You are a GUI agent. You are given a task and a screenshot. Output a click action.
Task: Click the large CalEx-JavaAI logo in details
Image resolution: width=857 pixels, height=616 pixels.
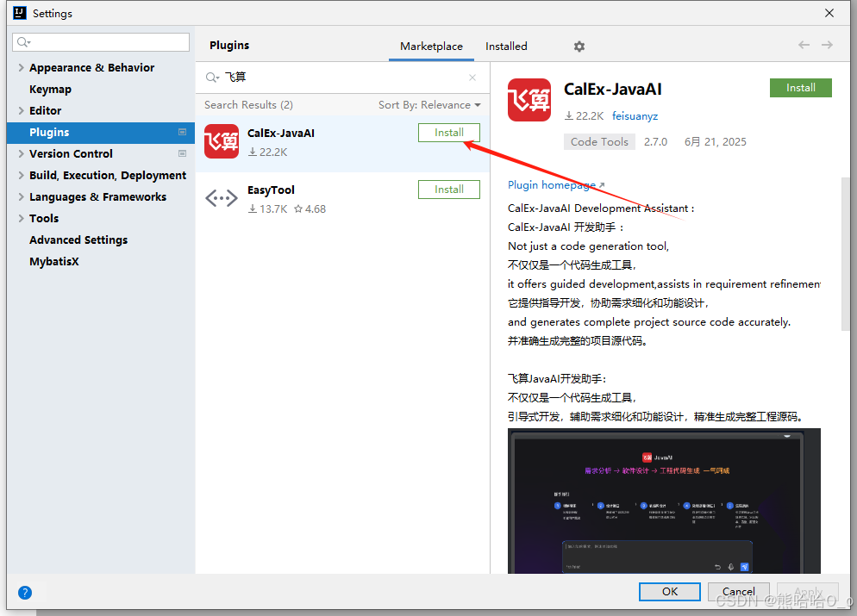(x=529, y=100)
